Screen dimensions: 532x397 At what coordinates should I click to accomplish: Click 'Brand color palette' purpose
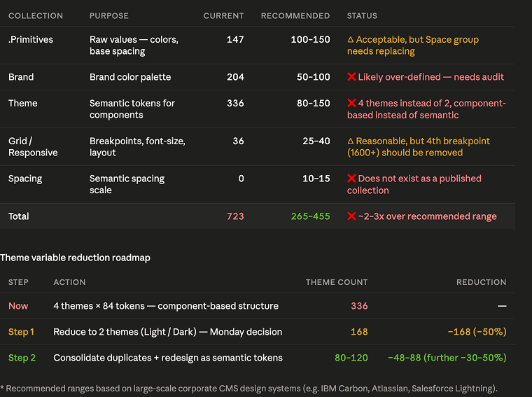pyautogui.click(x=130, y=77)
